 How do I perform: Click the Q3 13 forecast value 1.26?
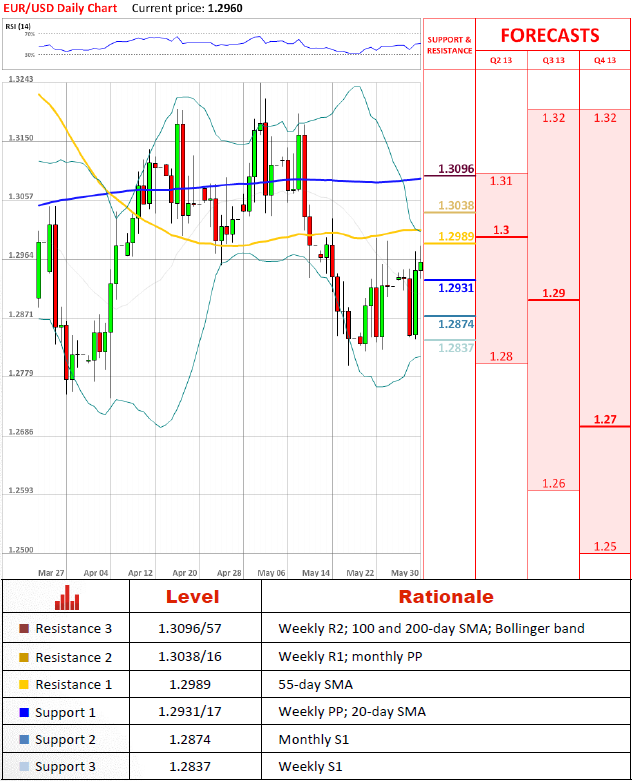(x=553, y=483)
